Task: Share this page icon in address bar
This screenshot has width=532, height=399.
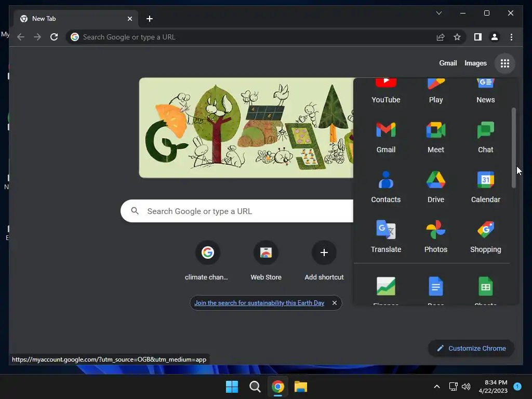Action: pos(441,37)
